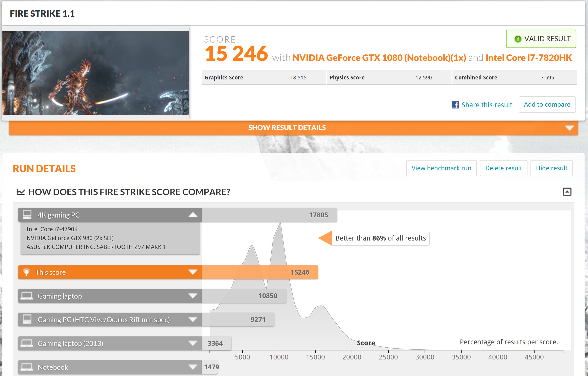Expand the Notebook row arrow
This screenshot has width=588, height=376.
(x=193, y=367)
